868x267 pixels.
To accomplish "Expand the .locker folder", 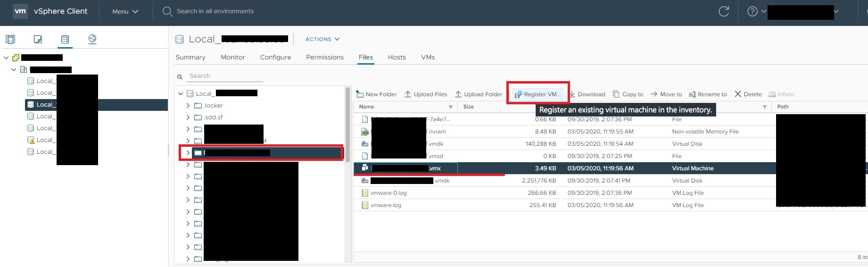I will click(188, 105).
